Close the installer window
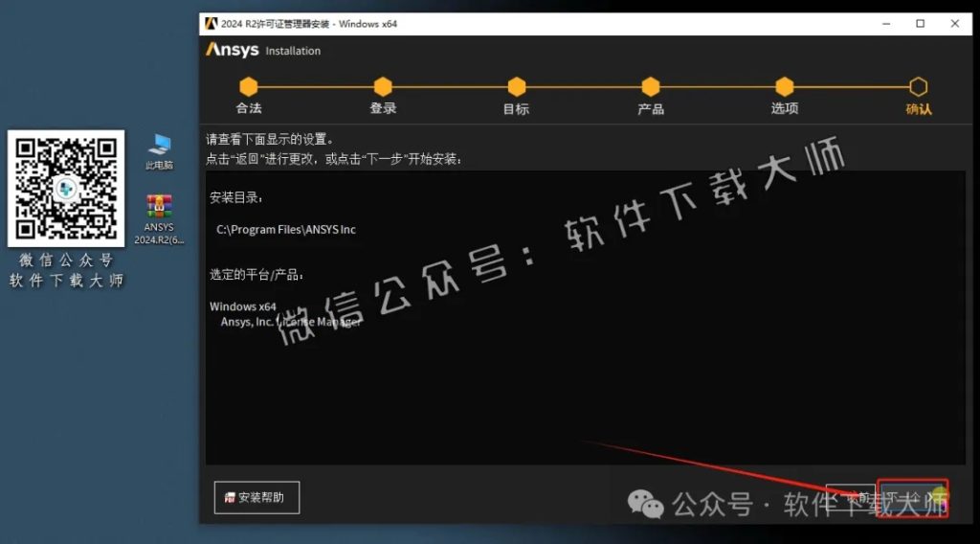This screenshot has height=544, width=980. (954, 24)
